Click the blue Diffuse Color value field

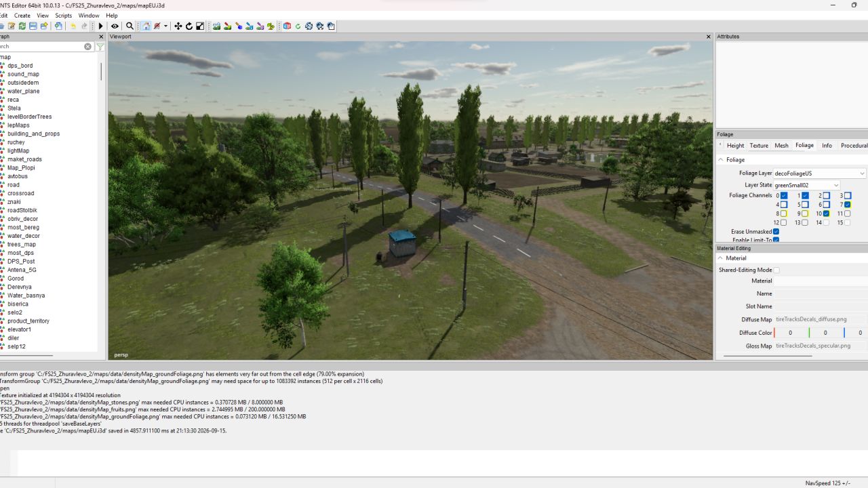tap(856, 333)
